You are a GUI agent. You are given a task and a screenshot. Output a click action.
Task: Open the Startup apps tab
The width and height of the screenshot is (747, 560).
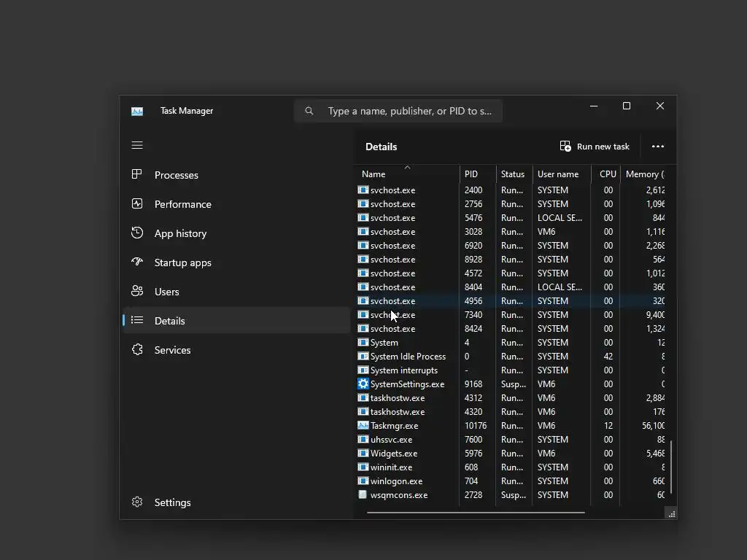(236, 262)
